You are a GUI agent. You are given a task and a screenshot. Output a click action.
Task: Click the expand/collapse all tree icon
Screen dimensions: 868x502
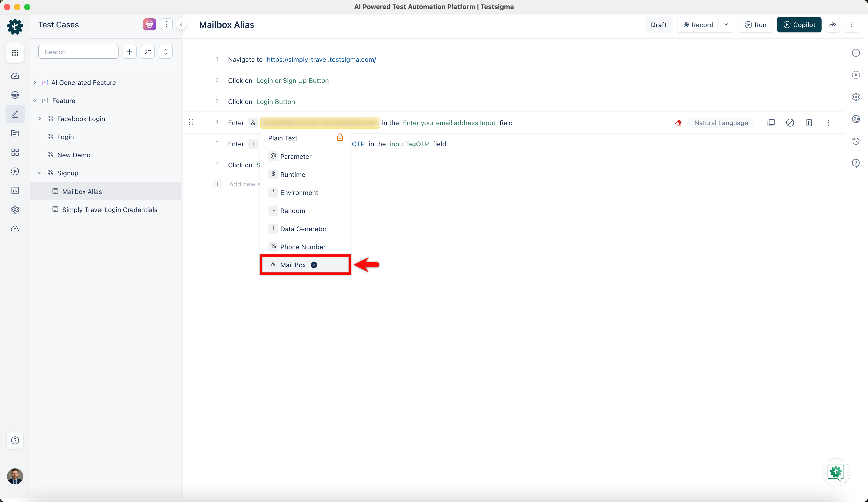click(166, 52)
